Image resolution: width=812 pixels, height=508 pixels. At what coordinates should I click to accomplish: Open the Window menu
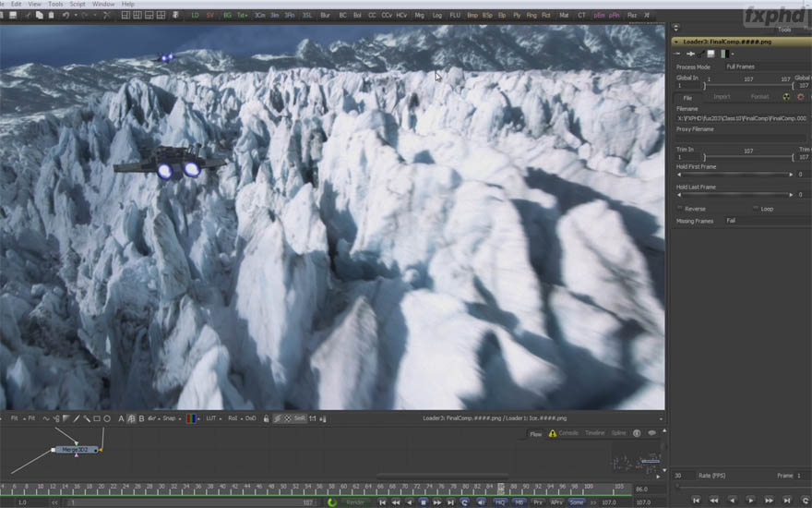(x=103, y=4)
